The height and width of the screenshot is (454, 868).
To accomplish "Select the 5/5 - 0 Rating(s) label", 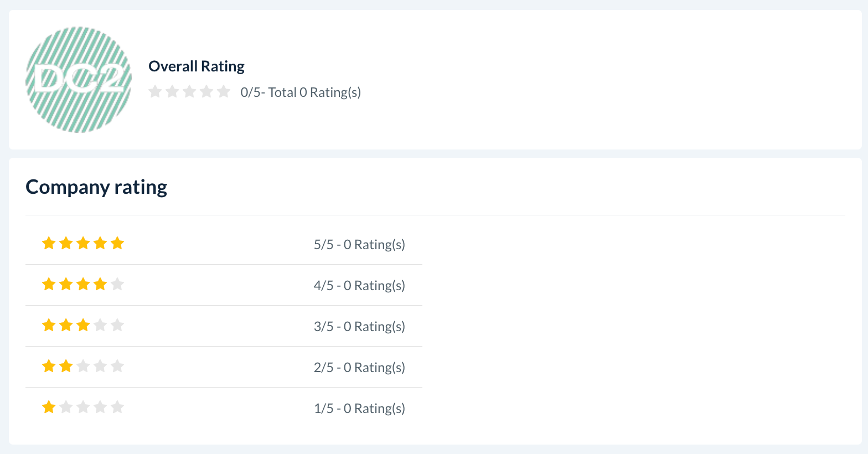I will (x=359, y=245).
